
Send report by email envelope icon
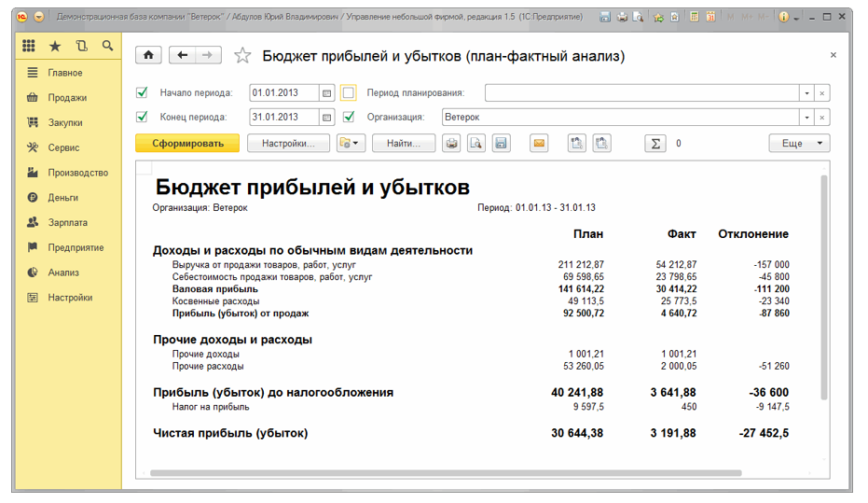click(539, 144)
